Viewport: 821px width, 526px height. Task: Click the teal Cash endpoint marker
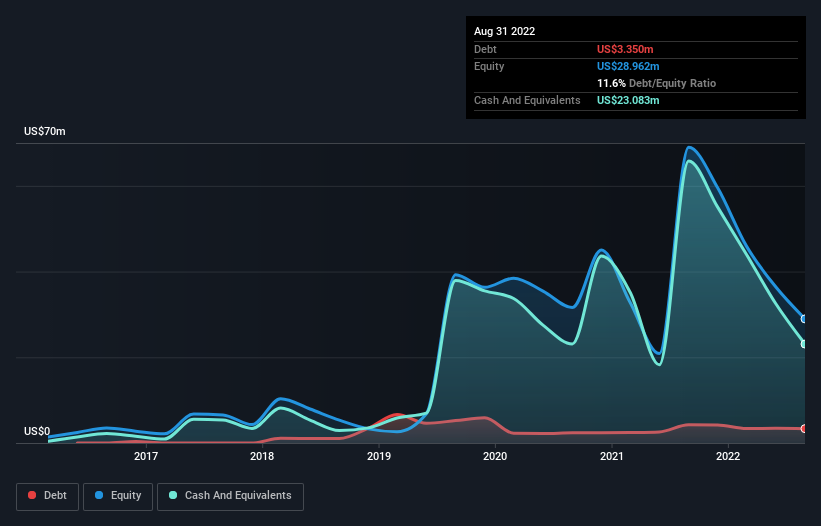coord(804,344)
